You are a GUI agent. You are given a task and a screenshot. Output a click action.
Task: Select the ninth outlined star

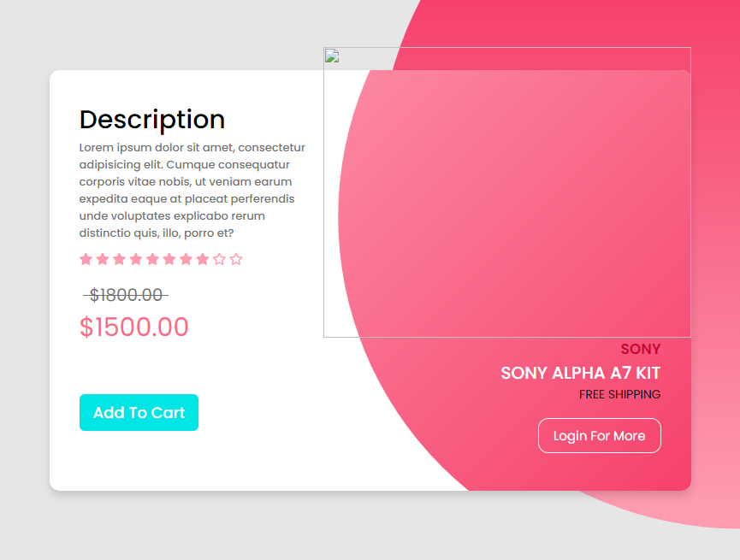click(x=220, y=259)
